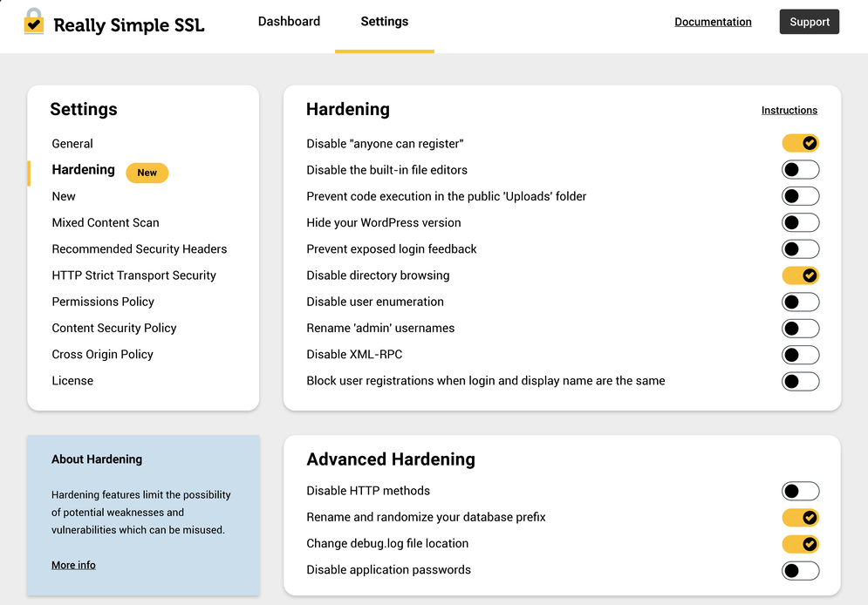Screen dimensions: 868x605
Task: Enable Disable the built-in file editors
Action: tap(800, 170)
